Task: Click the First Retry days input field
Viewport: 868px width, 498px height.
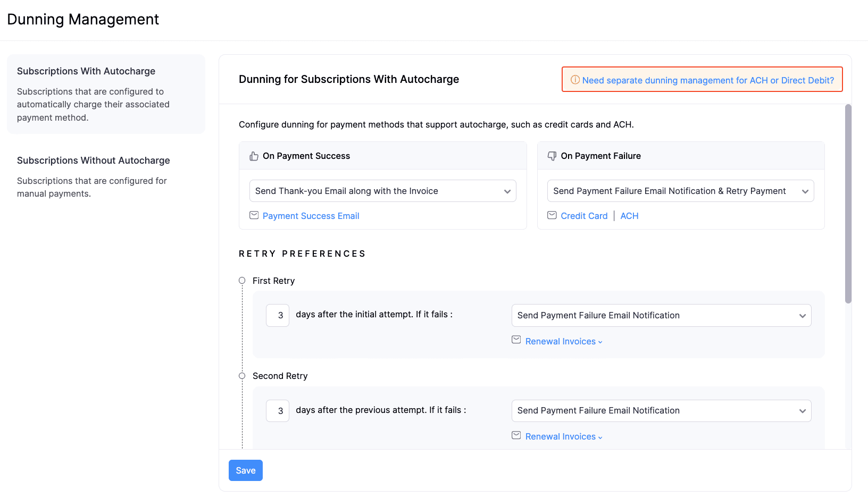Action: (x=278, y=316)
